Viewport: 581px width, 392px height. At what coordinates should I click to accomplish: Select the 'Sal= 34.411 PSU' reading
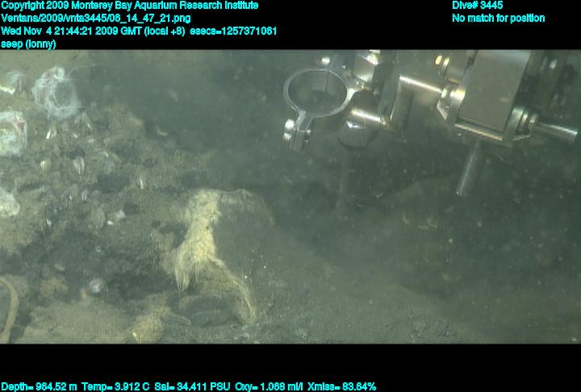192,387
